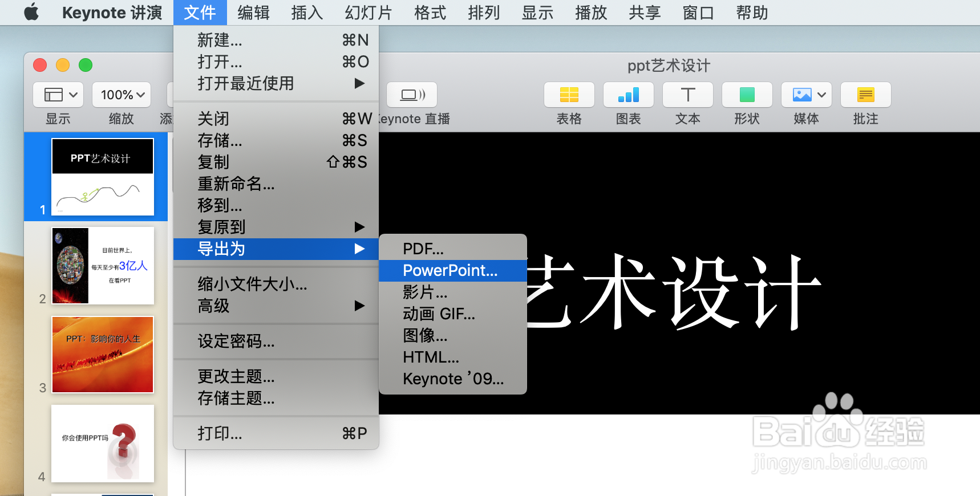Open the 排列 menu
Viewport: 980px width, 496px height.
tap(484, 13)
